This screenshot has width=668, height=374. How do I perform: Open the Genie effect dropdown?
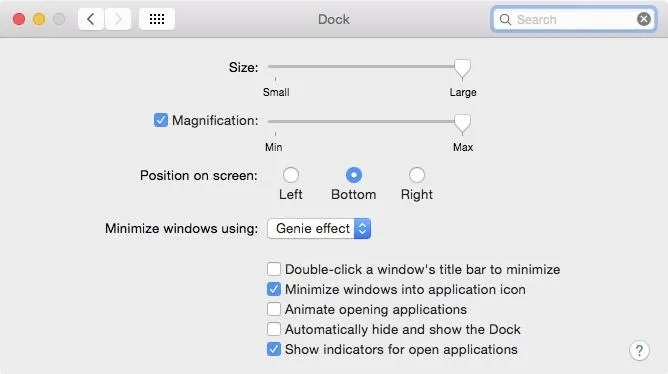pos(319,229)
